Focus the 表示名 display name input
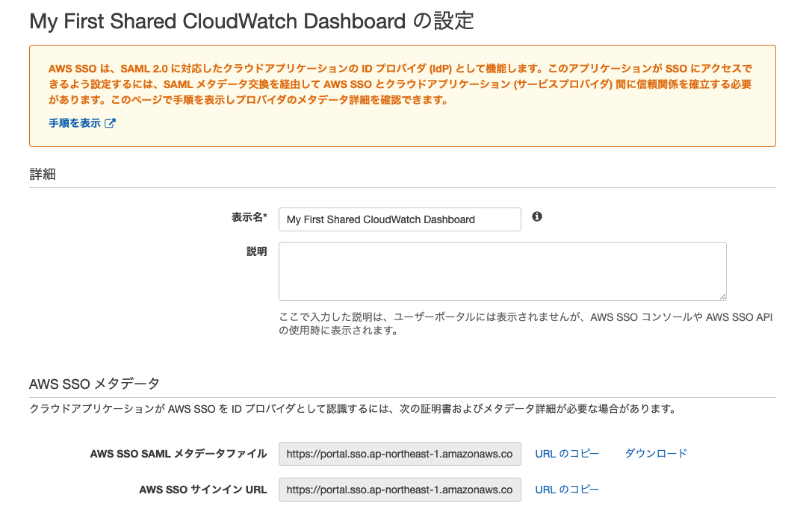 pos(400,219)
